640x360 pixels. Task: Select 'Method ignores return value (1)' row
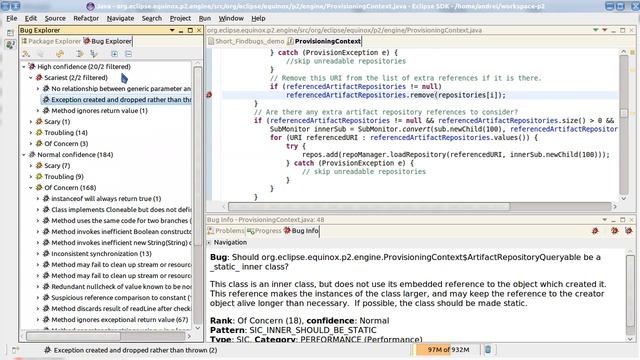pos(95,111)
